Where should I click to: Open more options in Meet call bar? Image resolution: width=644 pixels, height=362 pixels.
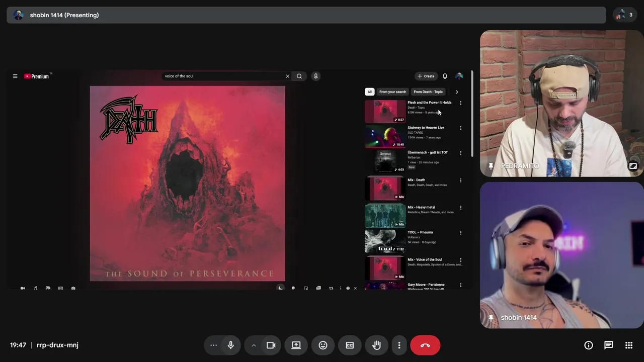pyautogui.click(x=399, y=345)
